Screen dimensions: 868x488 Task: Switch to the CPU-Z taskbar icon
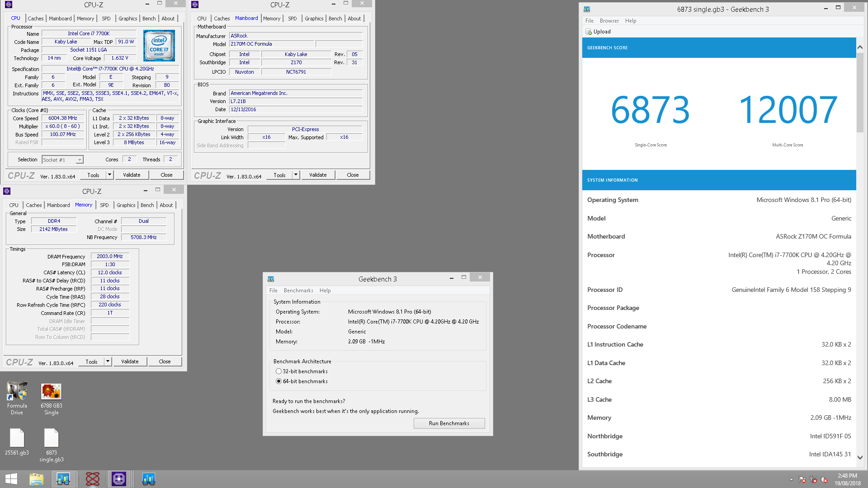pyautogui.click(x=119, y=479)
